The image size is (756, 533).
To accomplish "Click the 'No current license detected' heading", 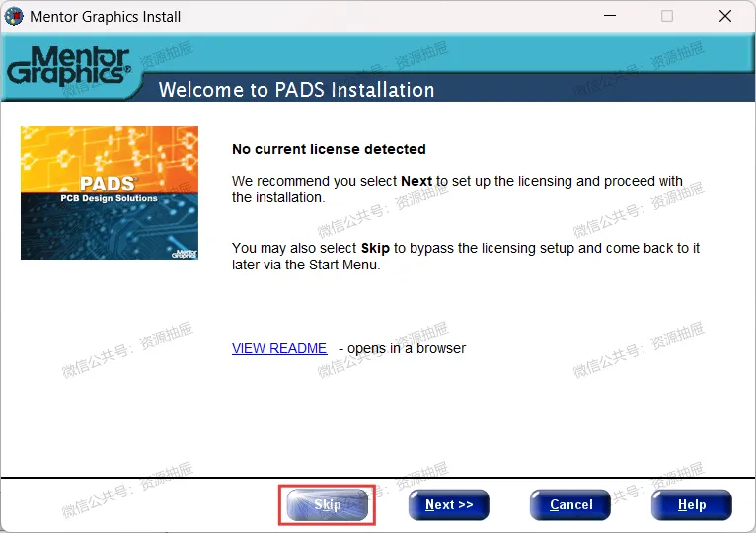I will (329, 149).
